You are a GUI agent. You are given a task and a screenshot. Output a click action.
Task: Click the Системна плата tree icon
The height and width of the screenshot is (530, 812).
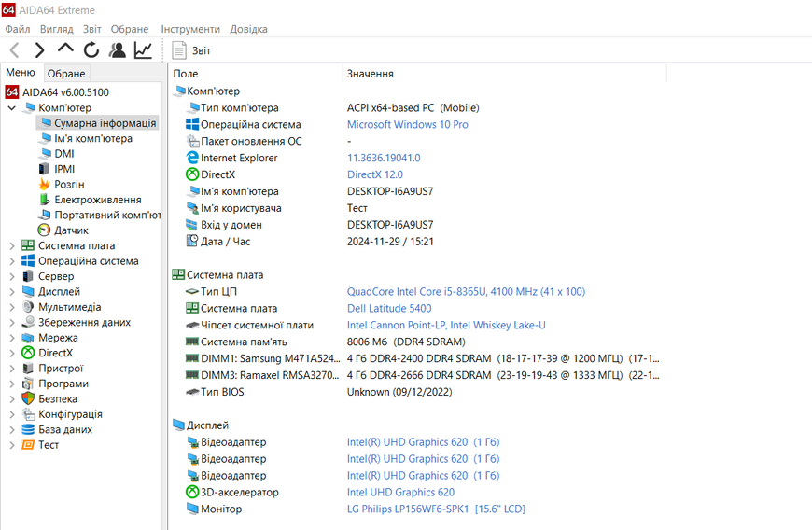click(28, 245)
